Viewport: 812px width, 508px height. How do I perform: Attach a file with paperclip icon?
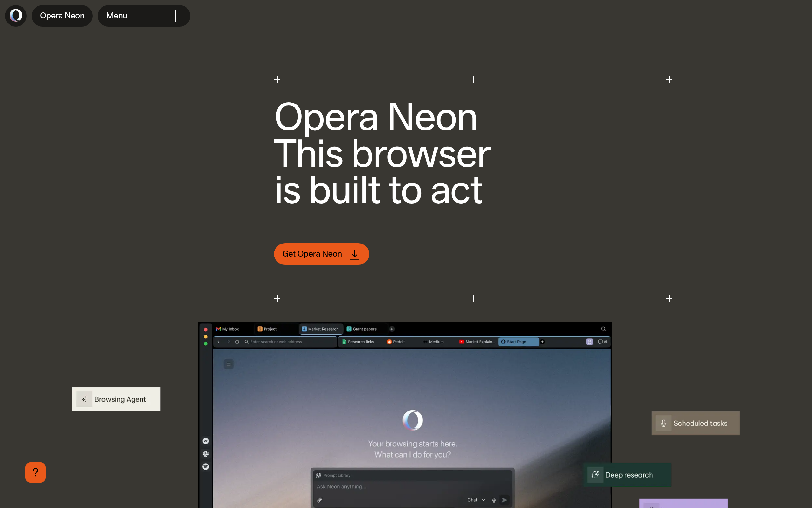pos(320,500)
